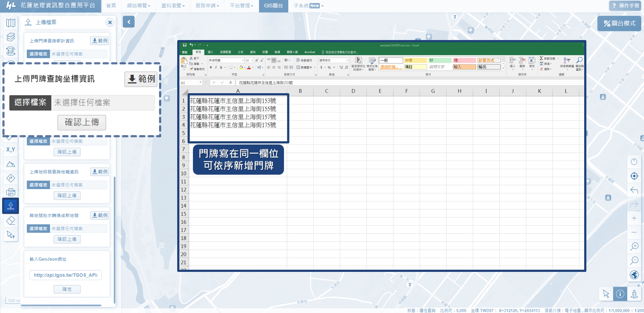Go back to previous map view
The width and height of the screenshot is (644, 313).
[x=634, y=190]
